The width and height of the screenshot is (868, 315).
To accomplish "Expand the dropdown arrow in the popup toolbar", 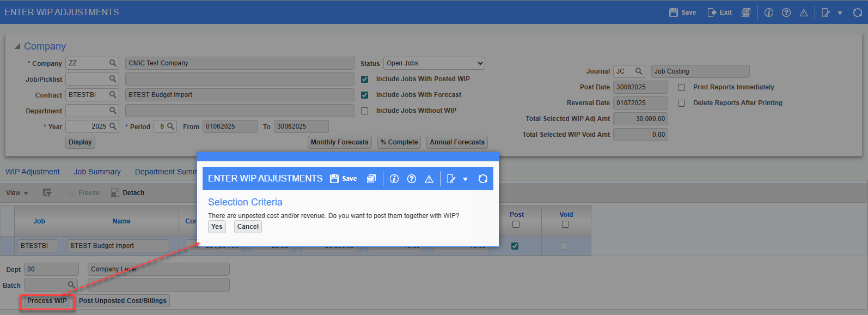I will [x=465, y=179].
